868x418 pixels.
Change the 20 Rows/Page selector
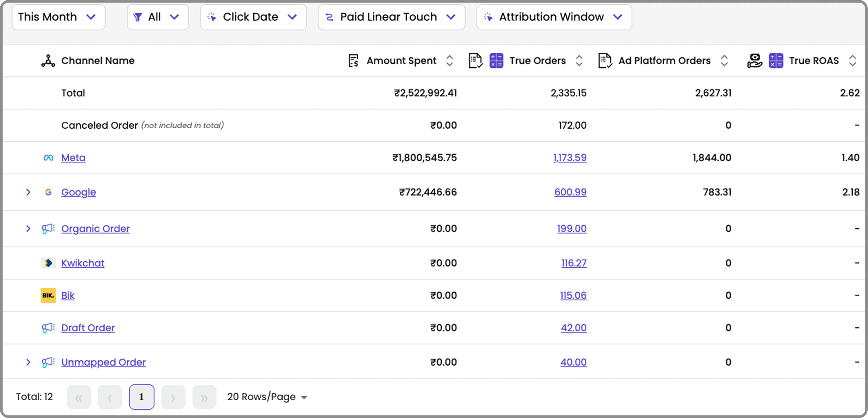click(267, 397)
